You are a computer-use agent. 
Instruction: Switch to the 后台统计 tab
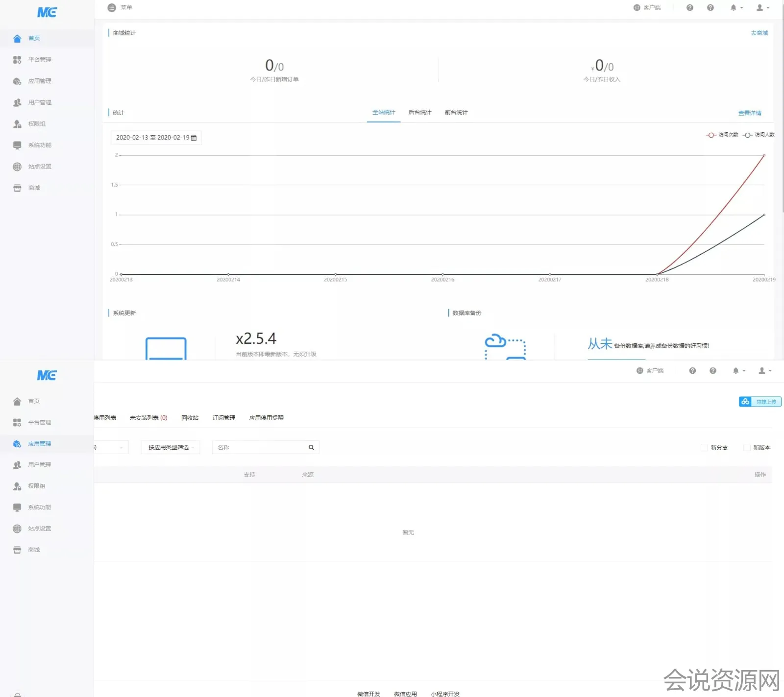[x=419, y=113]
